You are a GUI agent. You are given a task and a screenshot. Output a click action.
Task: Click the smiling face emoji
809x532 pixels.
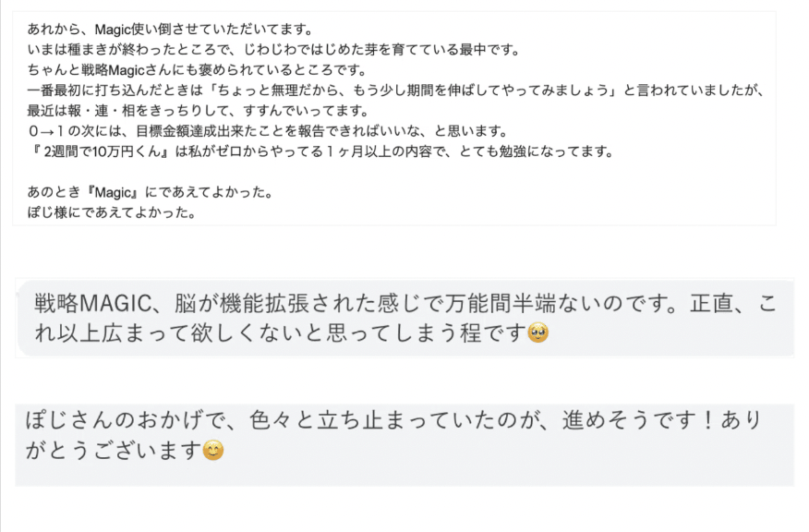213,451
